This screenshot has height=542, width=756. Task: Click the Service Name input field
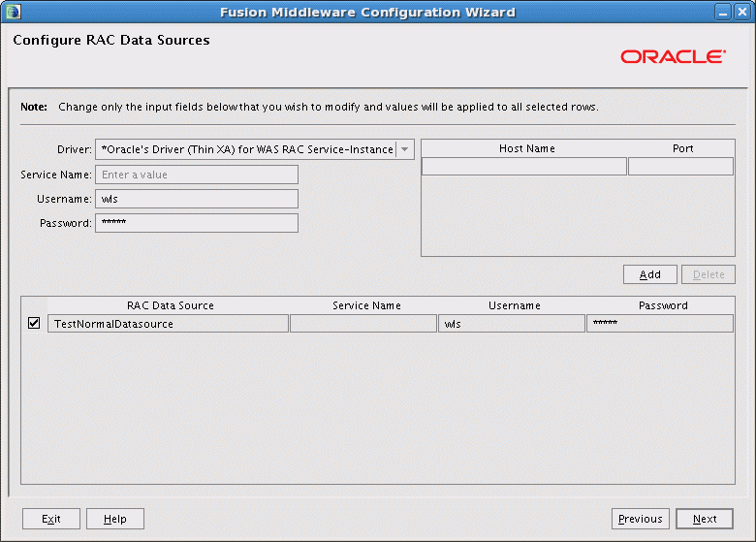tap(197, 175)
